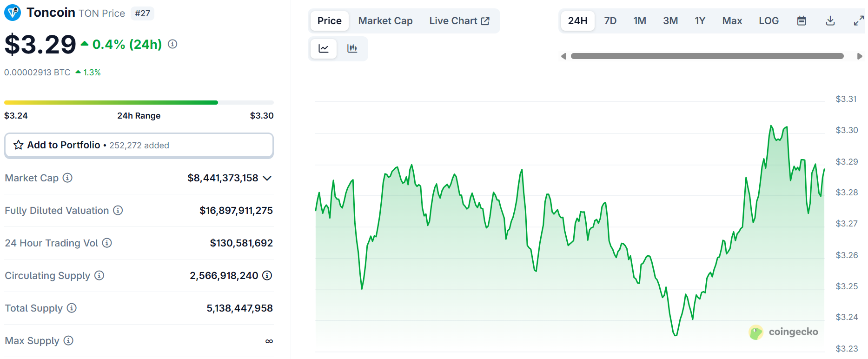Add Toncoin to Portfolio
Image resolution: width=868 pixels, height=359 pixels.
pos(139,146)
